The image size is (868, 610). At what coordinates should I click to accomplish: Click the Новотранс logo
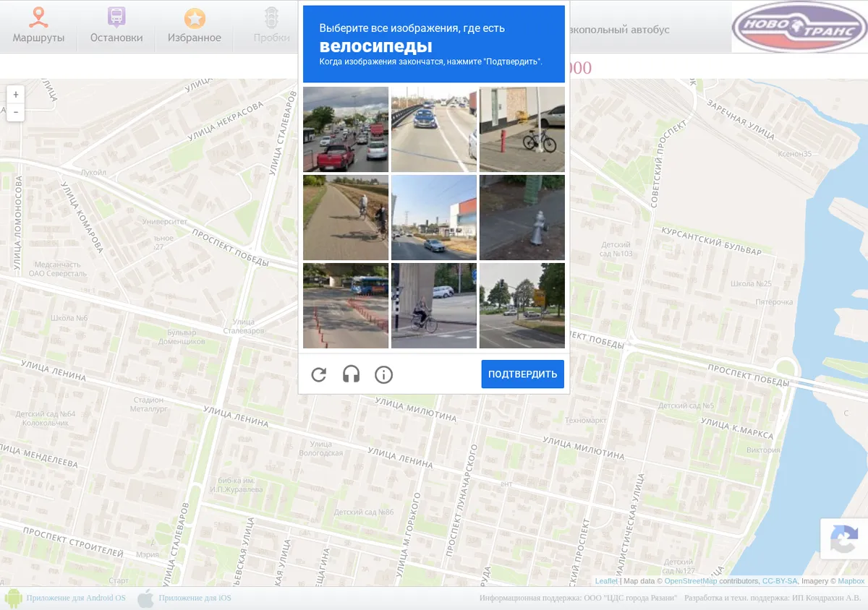[799, 27]
